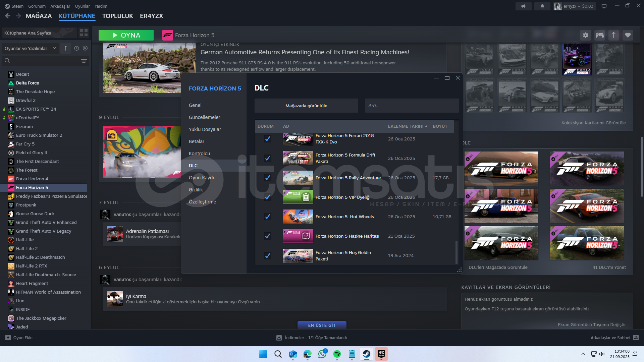Switch to the TOPLULUK tab
The image size is (644, 362).
click(x=118, y=16)
